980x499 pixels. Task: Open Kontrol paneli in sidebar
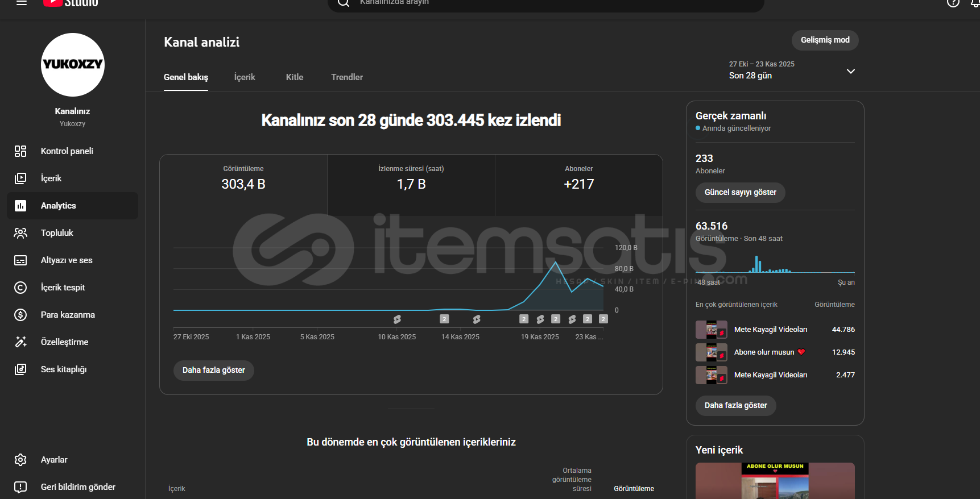click(x=72, y=151)
